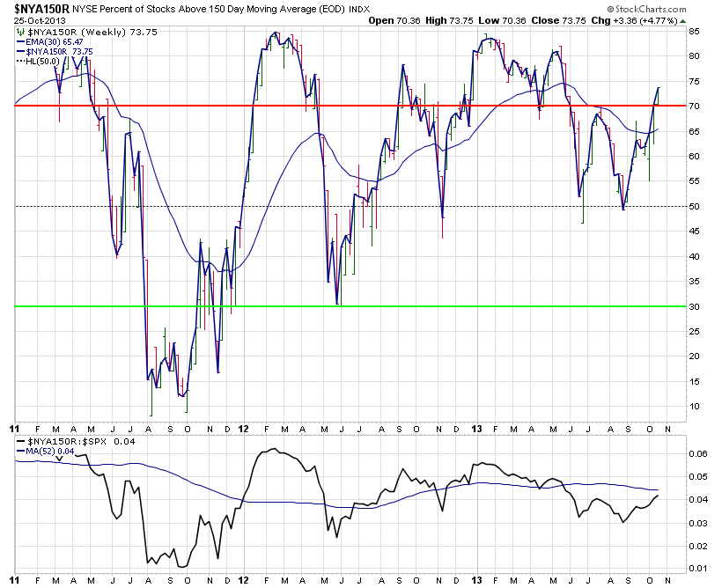
Task: Click the 40 label on the right axis
Action: pos(695,256)
